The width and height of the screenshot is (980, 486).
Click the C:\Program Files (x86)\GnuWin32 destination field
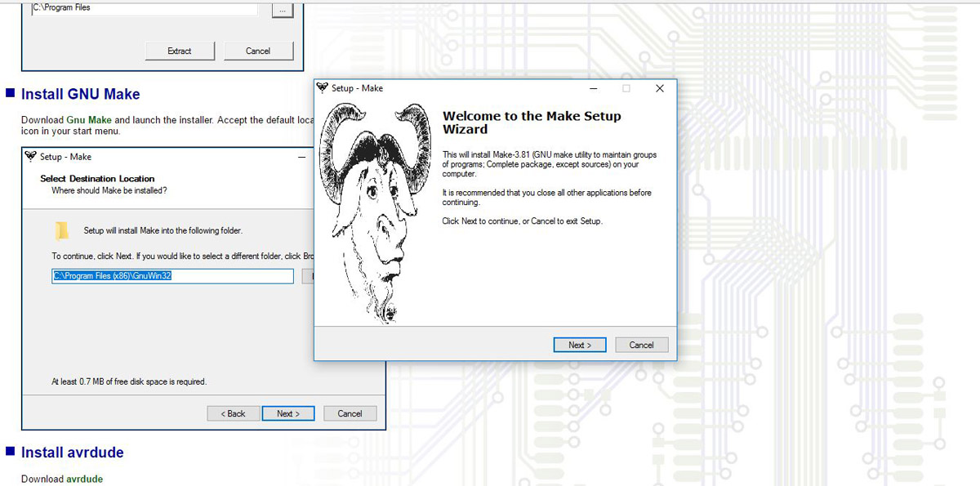tap(172, 276)
